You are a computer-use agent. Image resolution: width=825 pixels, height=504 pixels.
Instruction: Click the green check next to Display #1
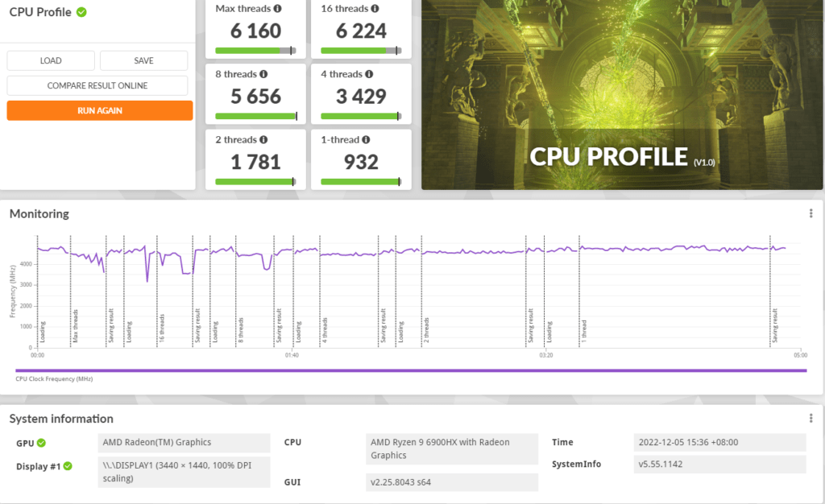click(68, 466)
